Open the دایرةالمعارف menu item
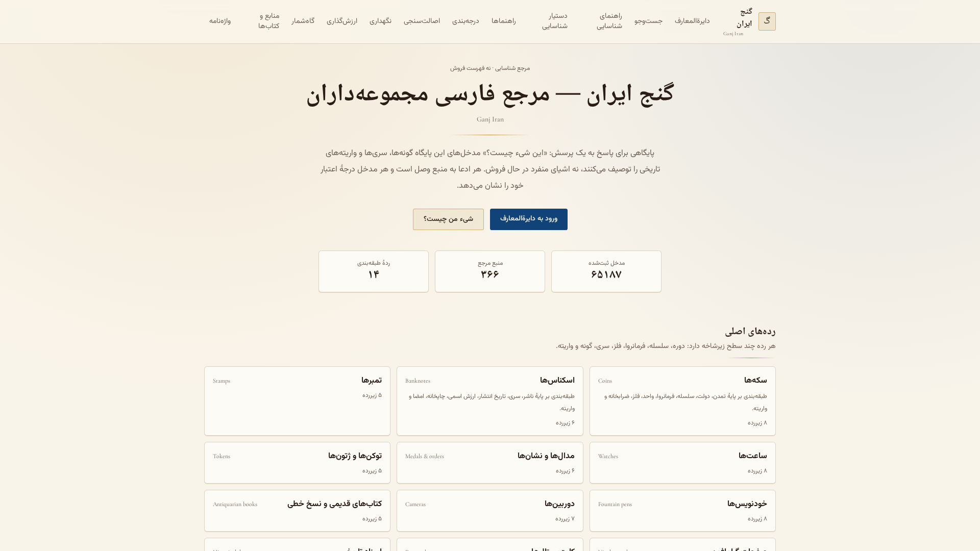The image size is (980, 551). point(692,21)
